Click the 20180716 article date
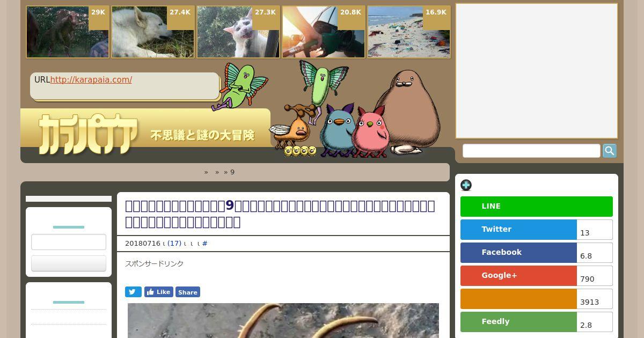This screenshot has width=644, height=338. coord(143,244)
